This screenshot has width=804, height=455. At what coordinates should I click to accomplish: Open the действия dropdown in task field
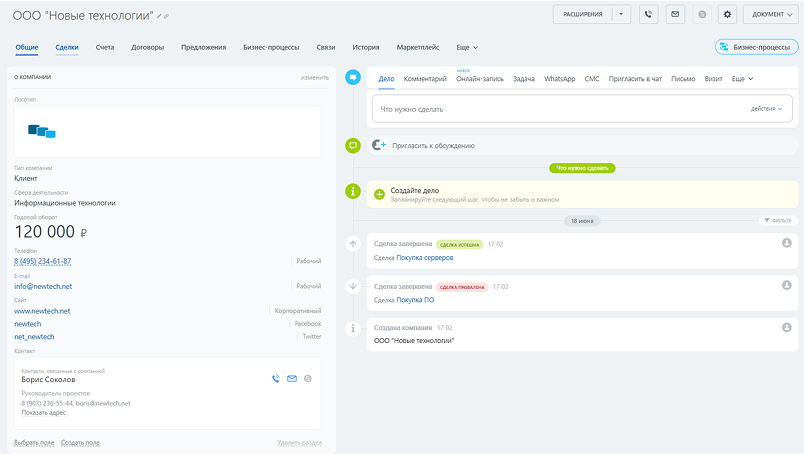pyautogui.click(x=767, y=109)
